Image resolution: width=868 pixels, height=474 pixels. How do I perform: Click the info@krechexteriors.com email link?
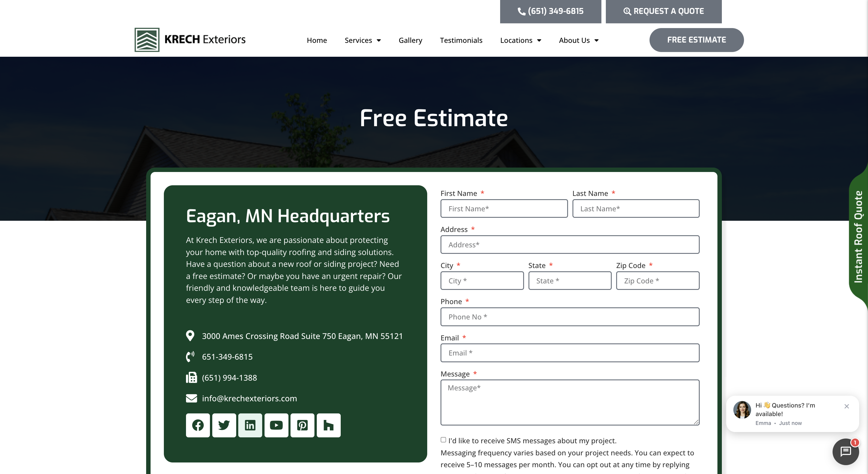click(249, 398)
